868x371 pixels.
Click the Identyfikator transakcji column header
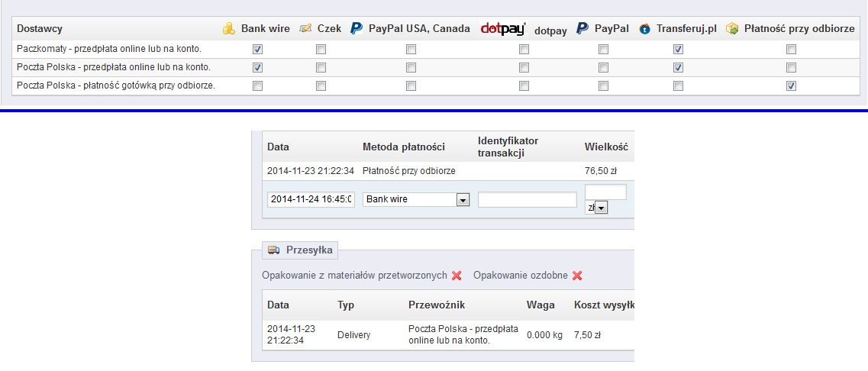[508, 147]
